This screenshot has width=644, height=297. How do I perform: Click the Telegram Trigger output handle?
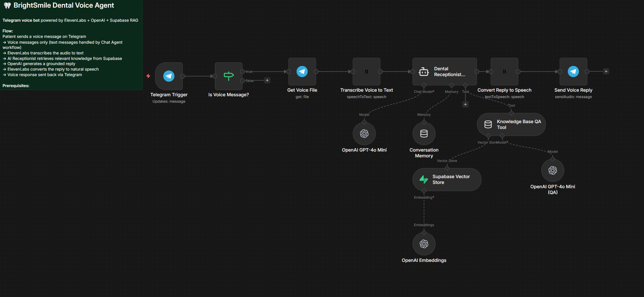(183, 76)
